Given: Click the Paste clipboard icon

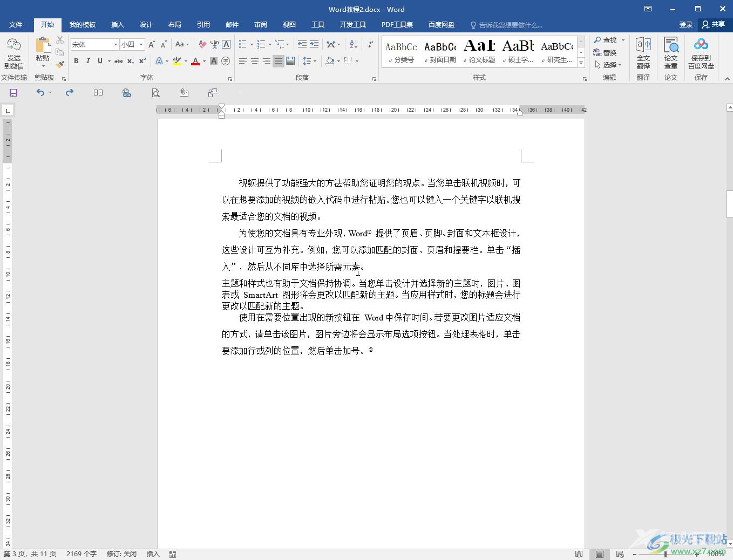Looking at the screenshot, I should [x=43, y=46].
